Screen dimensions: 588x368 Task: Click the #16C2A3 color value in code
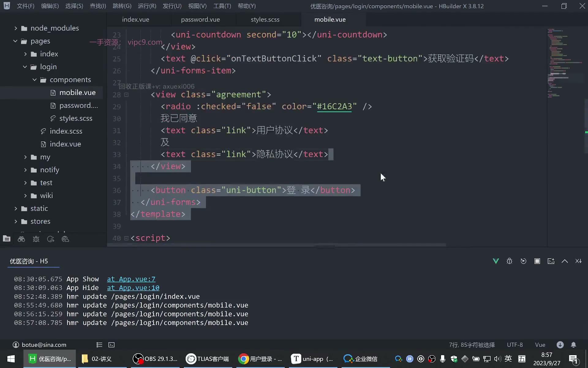tap(334, 106)
